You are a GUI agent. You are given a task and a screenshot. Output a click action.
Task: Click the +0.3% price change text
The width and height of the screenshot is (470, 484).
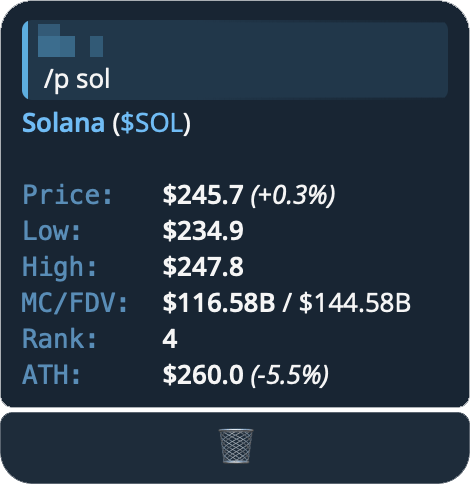293,195
